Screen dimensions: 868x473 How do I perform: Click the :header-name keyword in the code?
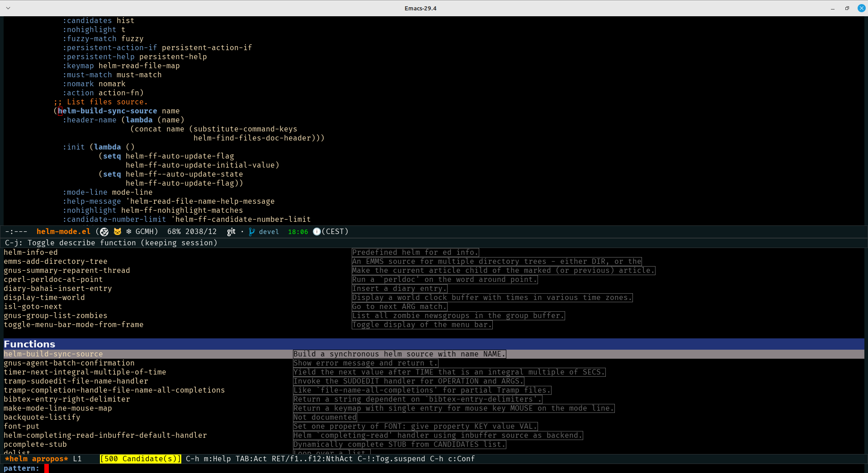[90, 120]
